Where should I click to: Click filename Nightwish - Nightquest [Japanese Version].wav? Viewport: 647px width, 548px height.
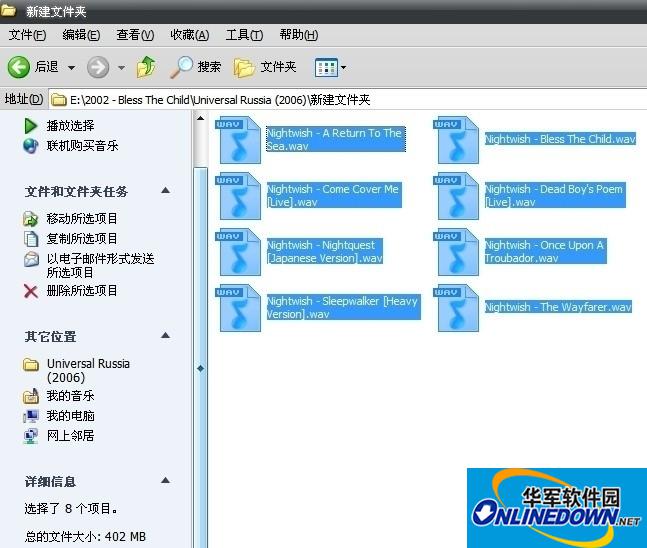325,251
